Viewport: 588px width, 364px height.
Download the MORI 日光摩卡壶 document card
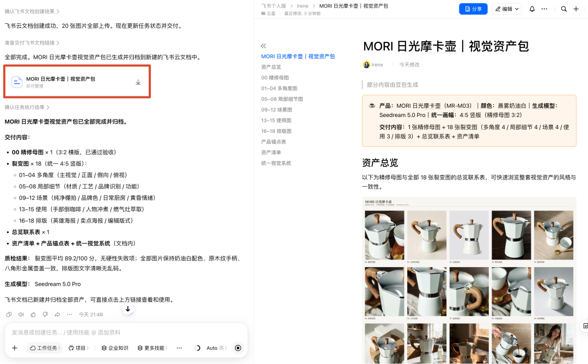tap(138, 82)
